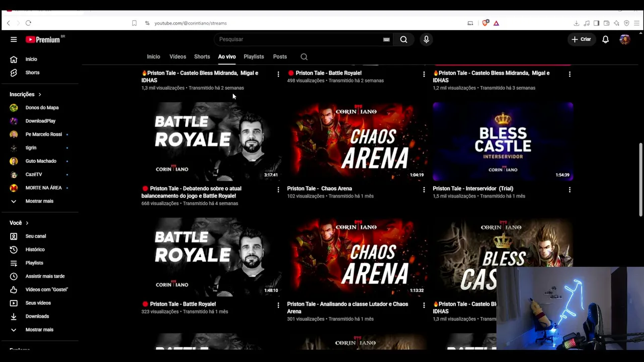Screen dimensions: 644x362
Task: Open Brave Rewards triangle icon
Action: tap(496, 23)
